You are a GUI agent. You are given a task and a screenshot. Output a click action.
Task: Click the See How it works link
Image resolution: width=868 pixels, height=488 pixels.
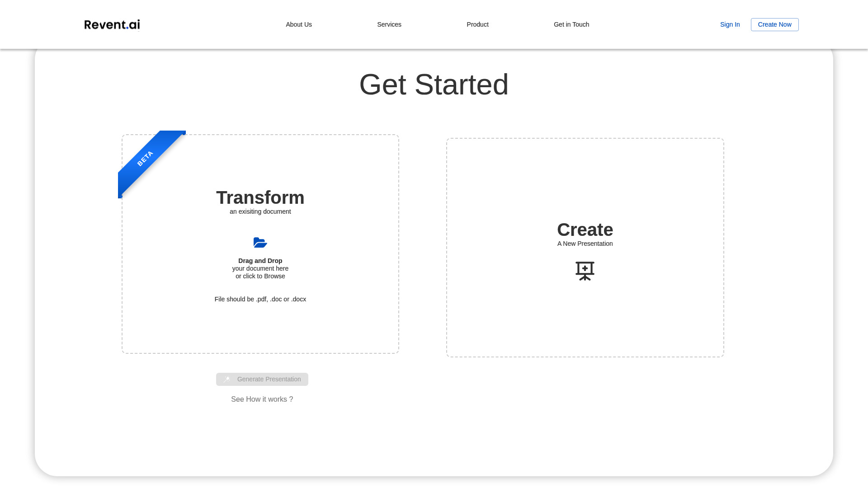click(x=262, y=399)
